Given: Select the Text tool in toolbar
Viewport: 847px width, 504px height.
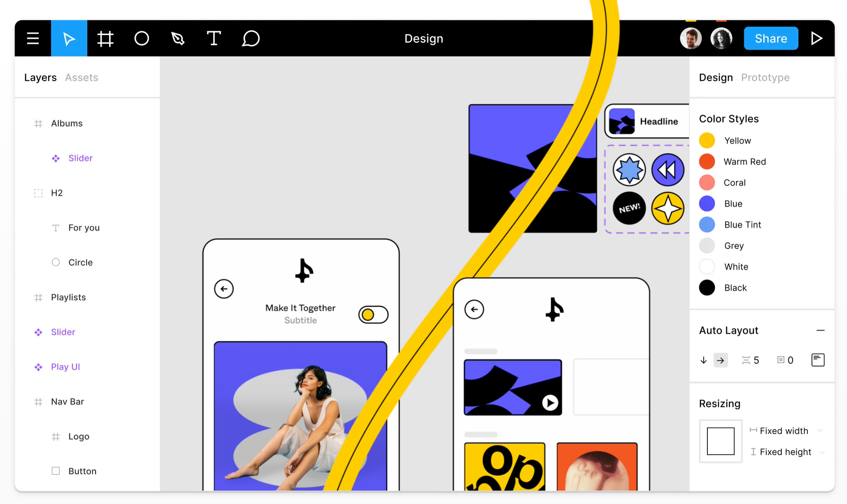Looking at the screenshot, I should point(214,39).
